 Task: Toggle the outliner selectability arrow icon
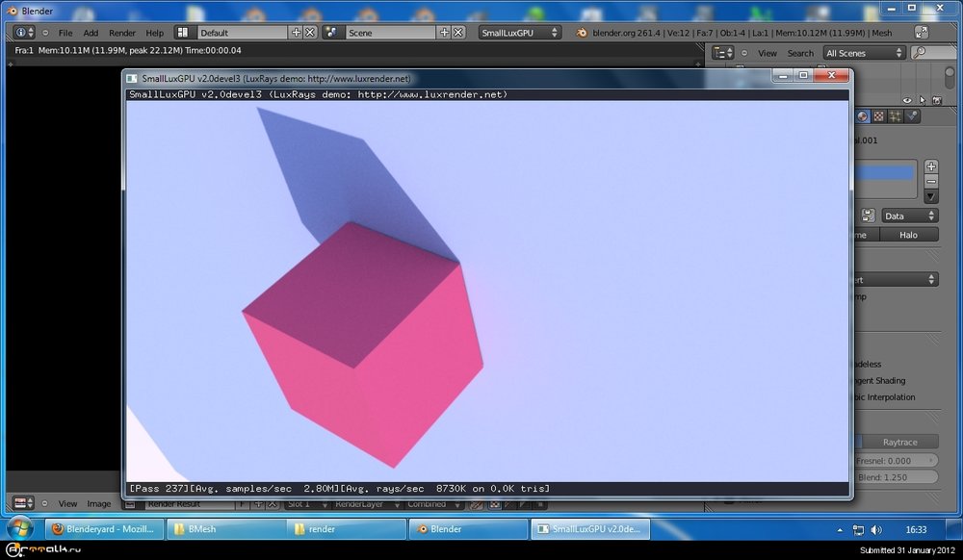pyautogui.click(x=922, y=99)
